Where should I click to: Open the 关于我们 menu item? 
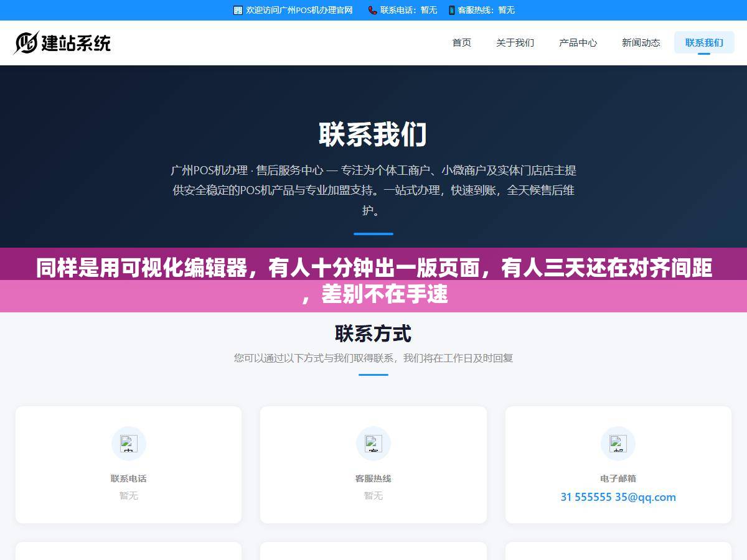515,43
